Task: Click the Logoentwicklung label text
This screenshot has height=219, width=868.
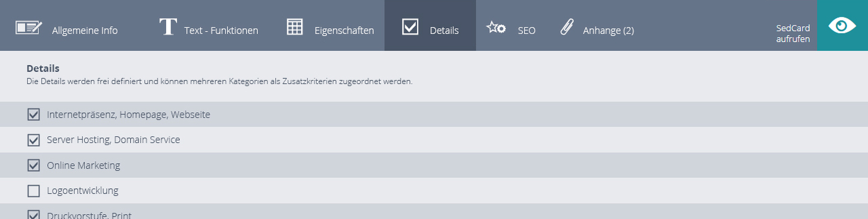Action: [x=82, y=191]
